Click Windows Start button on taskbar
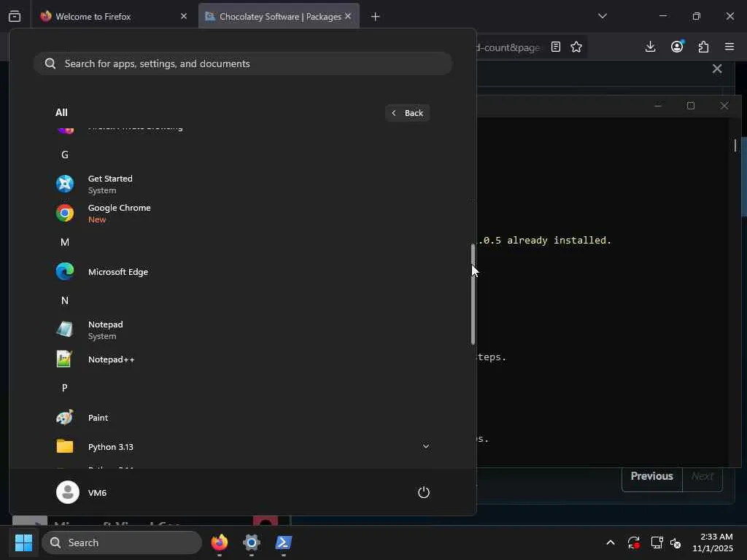This screenshot has height=560, width=747. click(x=23, y=542)
